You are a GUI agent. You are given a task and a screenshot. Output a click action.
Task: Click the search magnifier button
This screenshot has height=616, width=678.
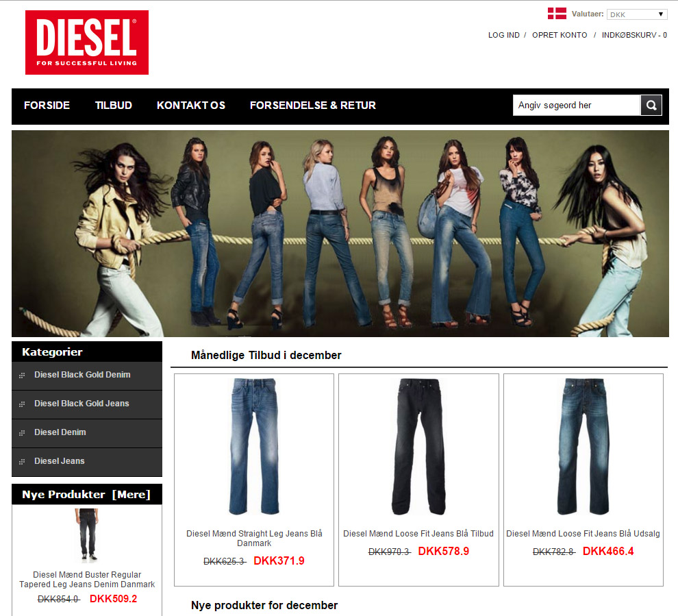[x=651, y=105]
